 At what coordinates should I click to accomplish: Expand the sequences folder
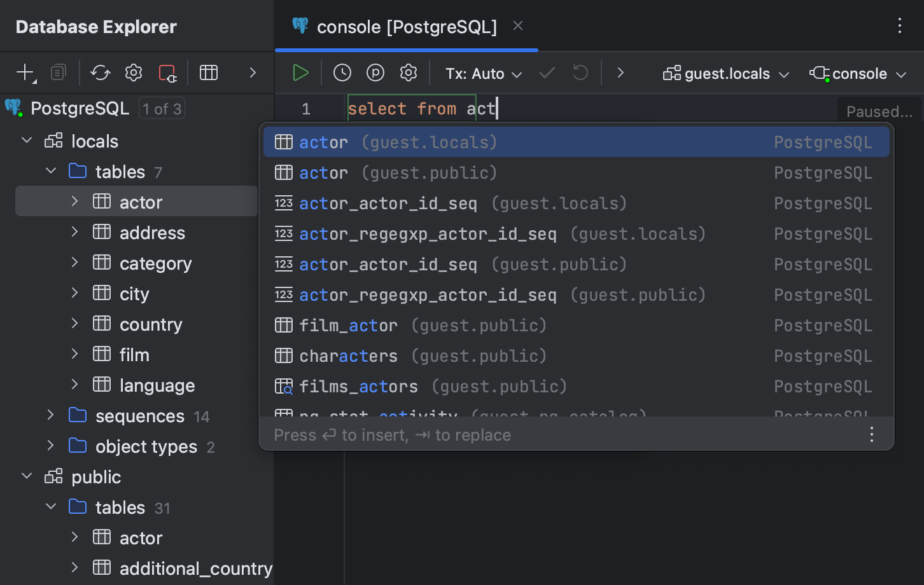point(51,416)
